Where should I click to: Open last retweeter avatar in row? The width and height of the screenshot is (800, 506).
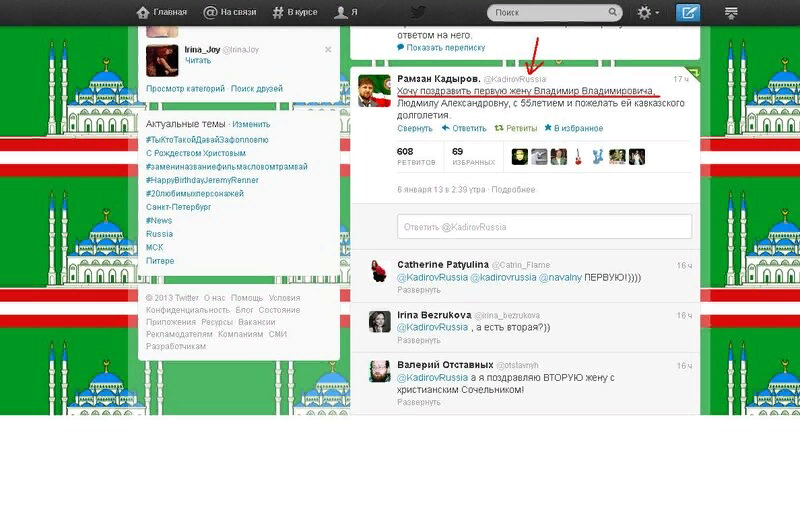click(x=637, y=157)
